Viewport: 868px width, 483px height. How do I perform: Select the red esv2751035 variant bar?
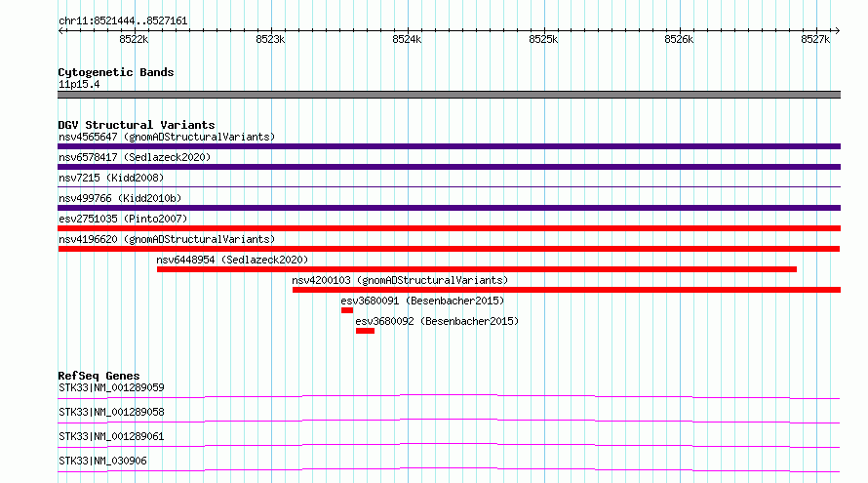coord(449,228)
